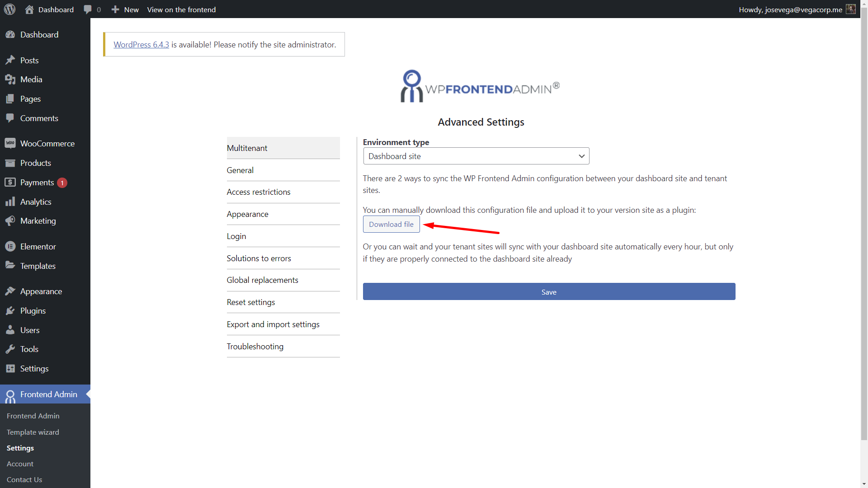Click the WooCommerce icon in sidebar
The height and width of the screenshot is (488, 868).
[10, 143]
